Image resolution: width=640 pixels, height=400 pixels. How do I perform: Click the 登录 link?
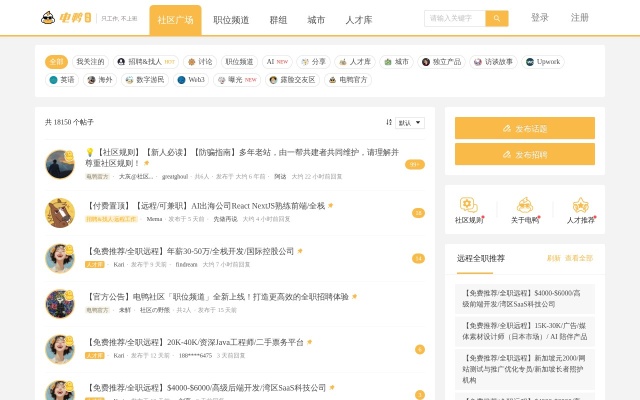(540, 18)
